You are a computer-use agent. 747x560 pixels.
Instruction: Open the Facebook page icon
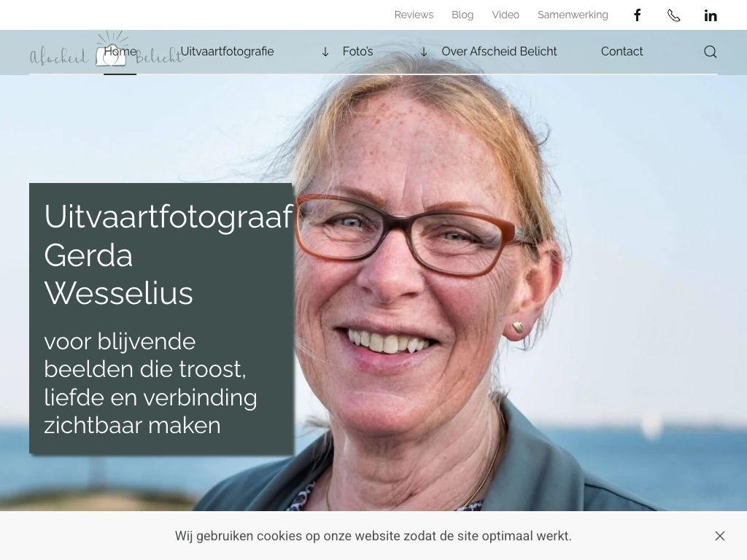(637, 15)
